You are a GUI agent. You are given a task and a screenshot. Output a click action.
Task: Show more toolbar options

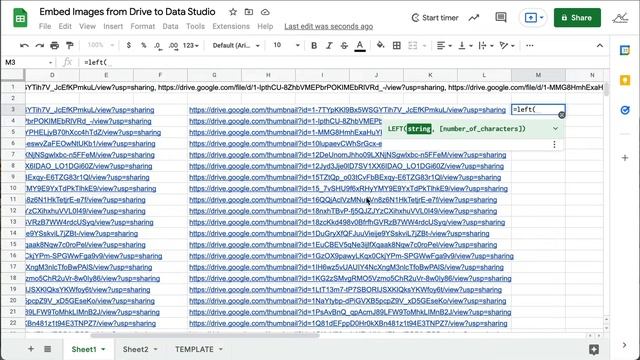(x=529, y=45)
